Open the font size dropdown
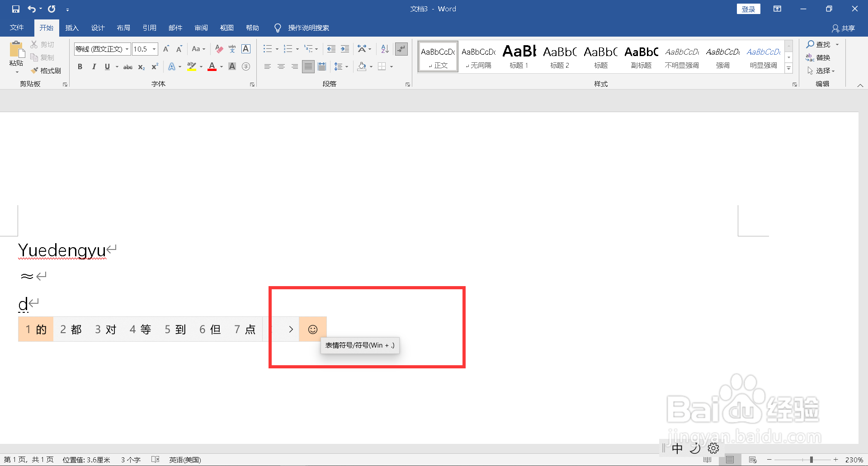Screen dimensions: 868x466 tap(154, 49)
